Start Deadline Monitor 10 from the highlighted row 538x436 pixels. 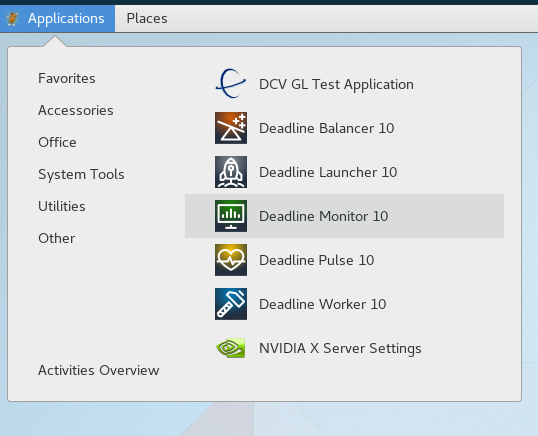pos(344,216)
